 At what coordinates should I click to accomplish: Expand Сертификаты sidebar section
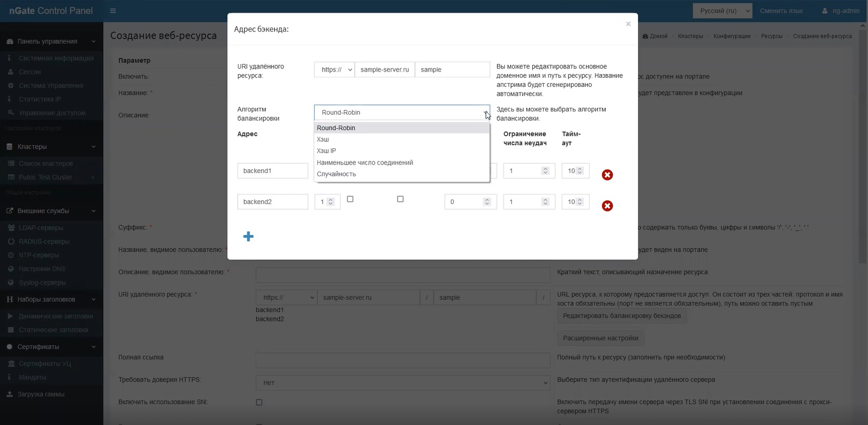pyautogui.click(x=52, y=347)
